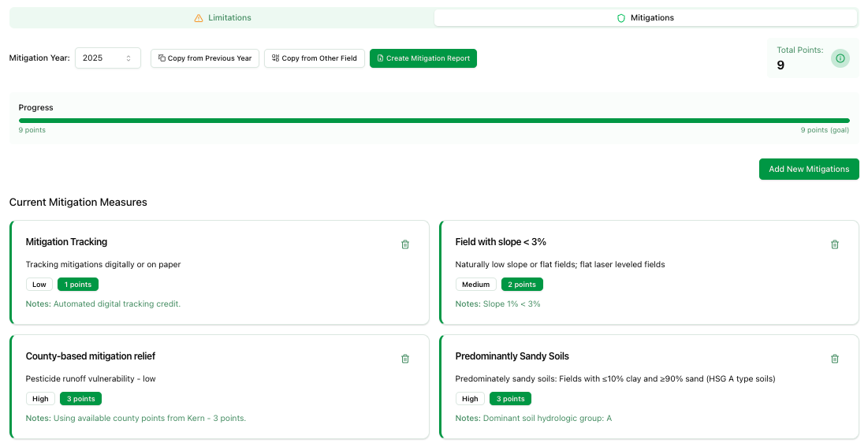Select the Mitigations tab
The image size is (868, 447).
pyautogui.click(x=646, y=18)
